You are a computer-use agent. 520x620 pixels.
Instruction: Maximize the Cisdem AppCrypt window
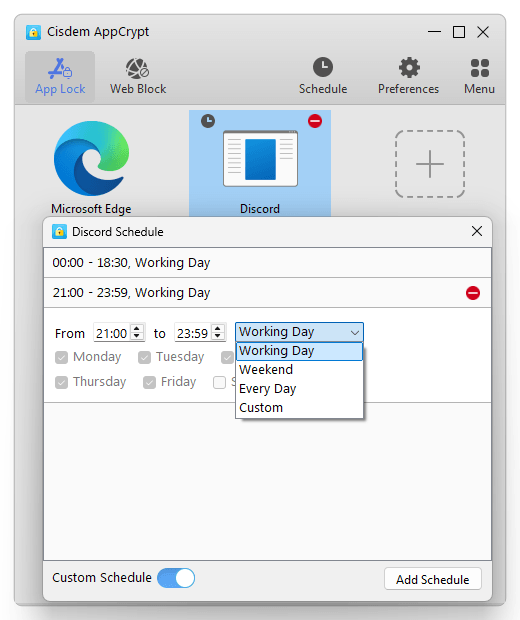coord(459,32)
